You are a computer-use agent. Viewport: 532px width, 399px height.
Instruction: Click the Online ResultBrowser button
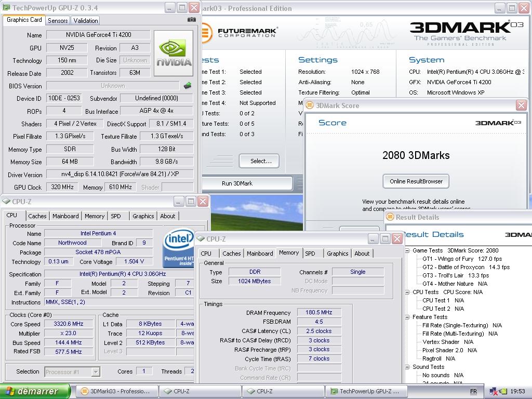click(x=416, y=181)
